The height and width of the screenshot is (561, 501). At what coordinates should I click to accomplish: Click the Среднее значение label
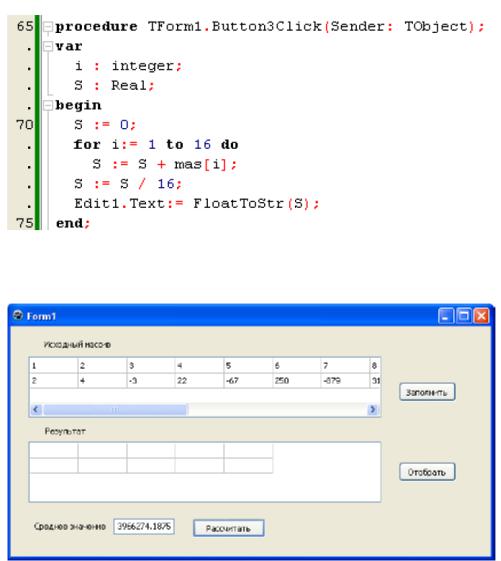click(x=70, y=527)
